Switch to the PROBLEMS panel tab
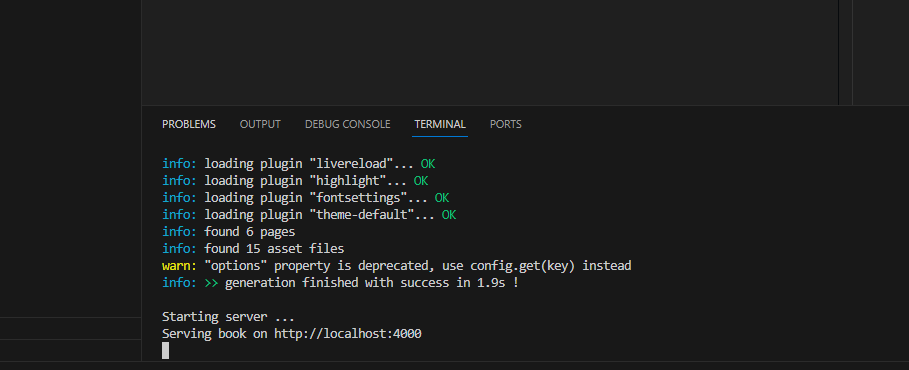The width and height of the screenshot is (909, 370). (188, 124)
